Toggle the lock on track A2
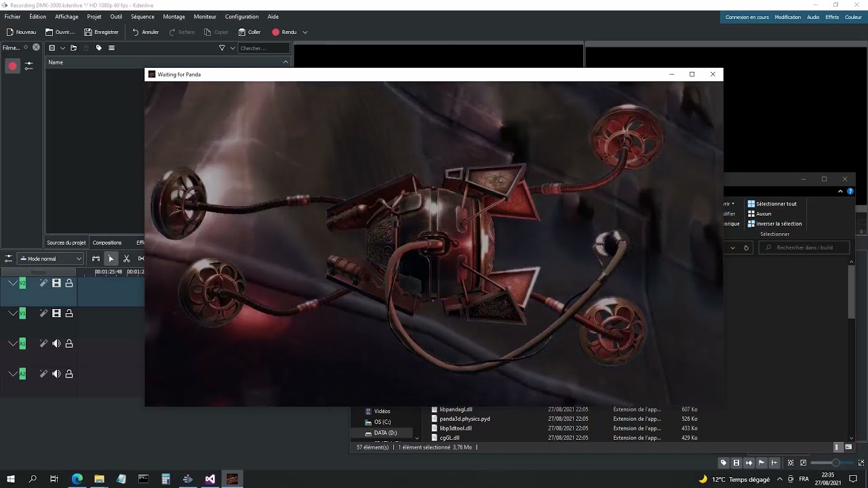The height and width of the screenshot is (488, 868). [68, 373]
